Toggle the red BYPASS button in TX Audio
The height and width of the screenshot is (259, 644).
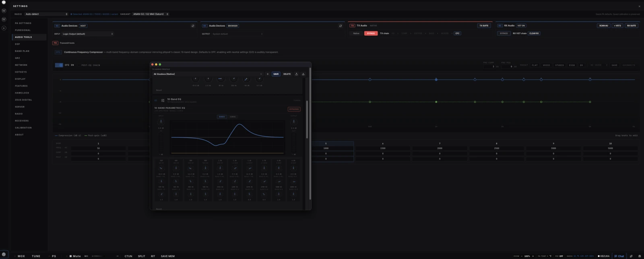coord(371,33)
